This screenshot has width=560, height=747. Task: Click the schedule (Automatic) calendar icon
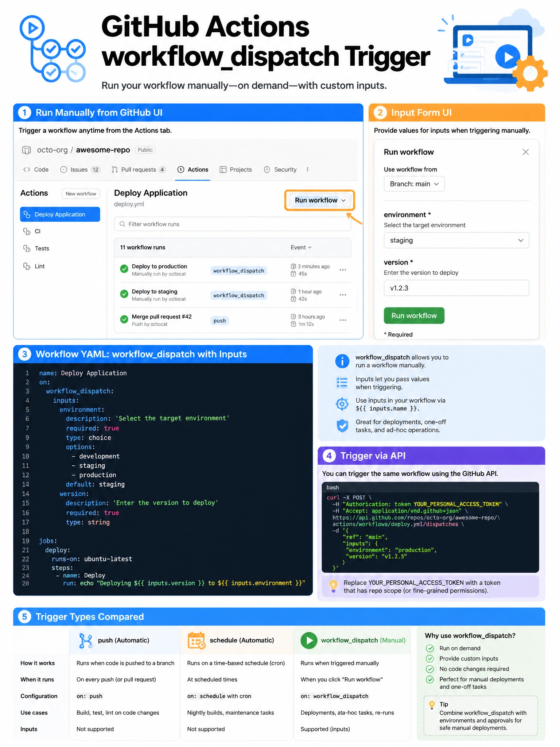coord(197,640)
